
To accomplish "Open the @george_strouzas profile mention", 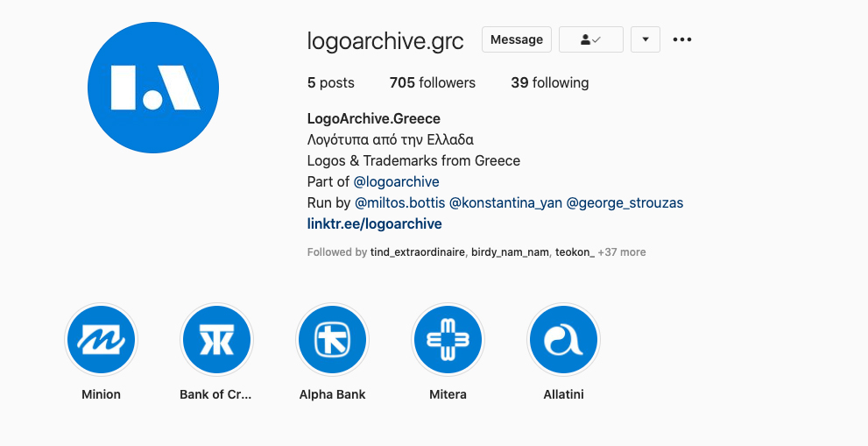I will [x=625, y=202].
